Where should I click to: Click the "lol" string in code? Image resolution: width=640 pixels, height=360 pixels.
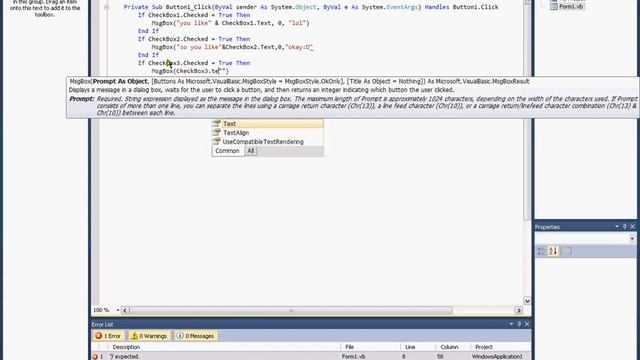297,23
